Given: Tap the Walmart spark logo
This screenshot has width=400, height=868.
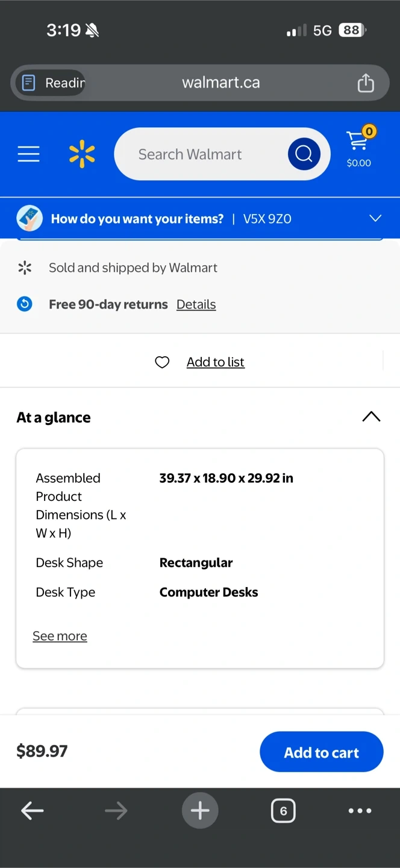Looking at the screenshot, I should tap(82, 154).
